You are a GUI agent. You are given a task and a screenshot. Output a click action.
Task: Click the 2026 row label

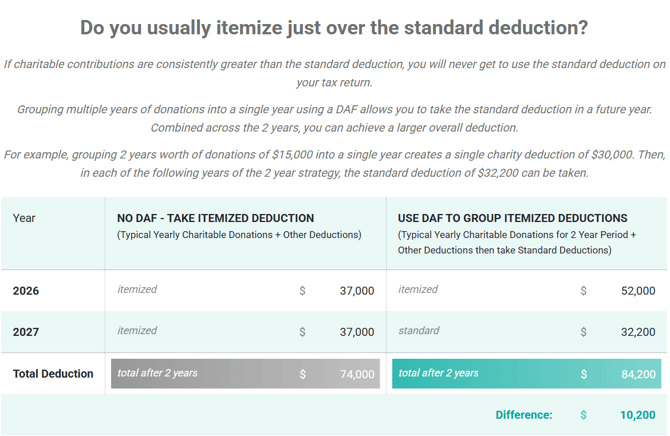[27, 291]
